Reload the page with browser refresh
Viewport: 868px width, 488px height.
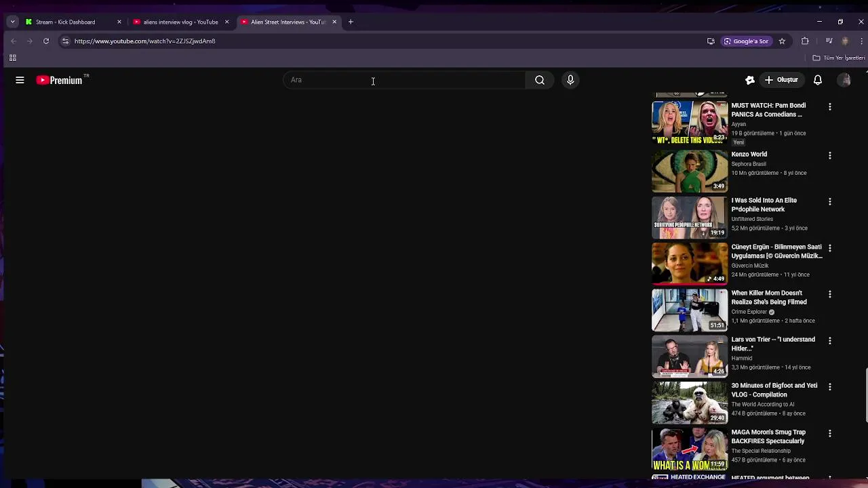pyautogui.click(x=46, y=41)
